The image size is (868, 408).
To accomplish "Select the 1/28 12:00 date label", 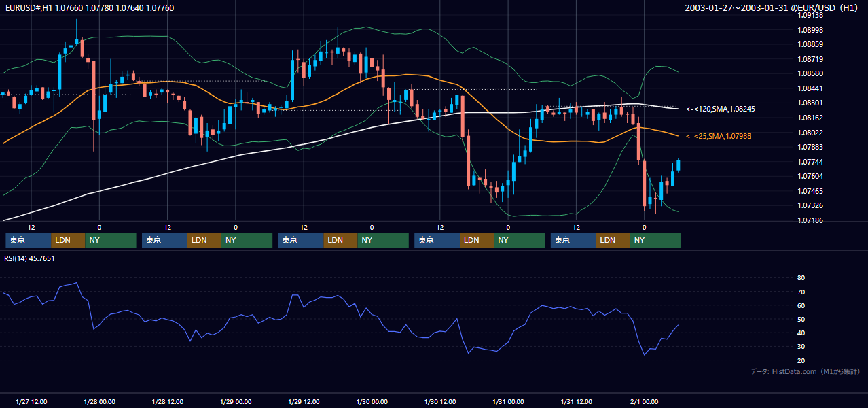I will [167, 401].
